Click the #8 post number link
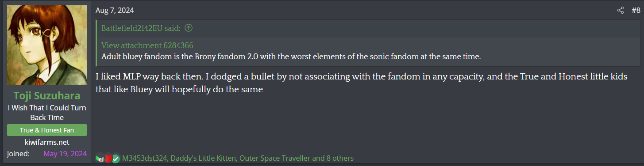This screenshot has height=166, width=644. (x=636, y=10)
